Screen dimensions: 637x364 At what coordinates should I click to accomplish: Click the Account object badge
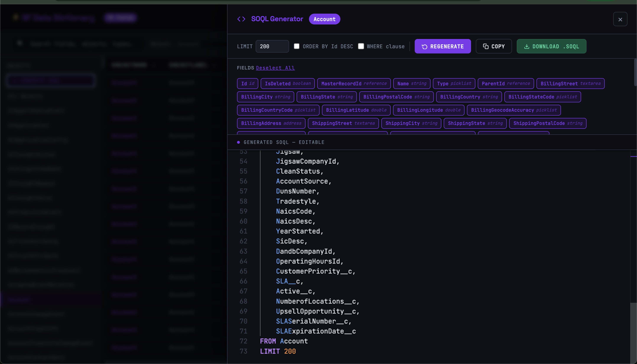(324, 19)
